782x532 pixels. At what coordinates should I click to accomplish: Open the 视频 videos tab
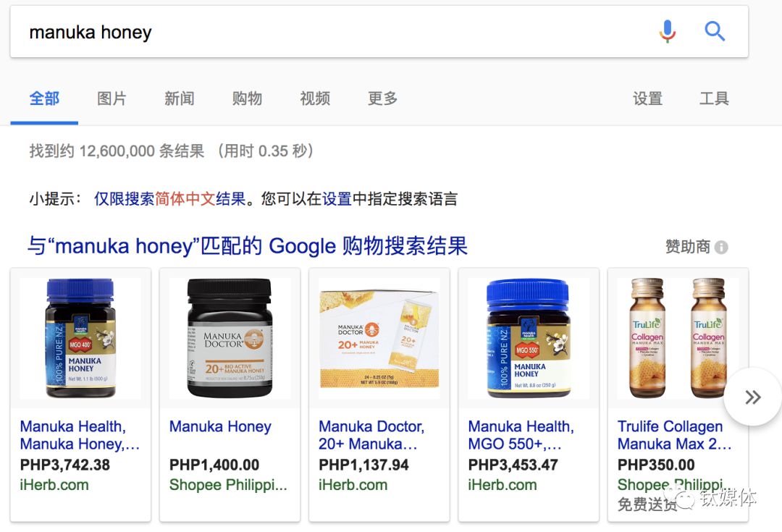315,98
